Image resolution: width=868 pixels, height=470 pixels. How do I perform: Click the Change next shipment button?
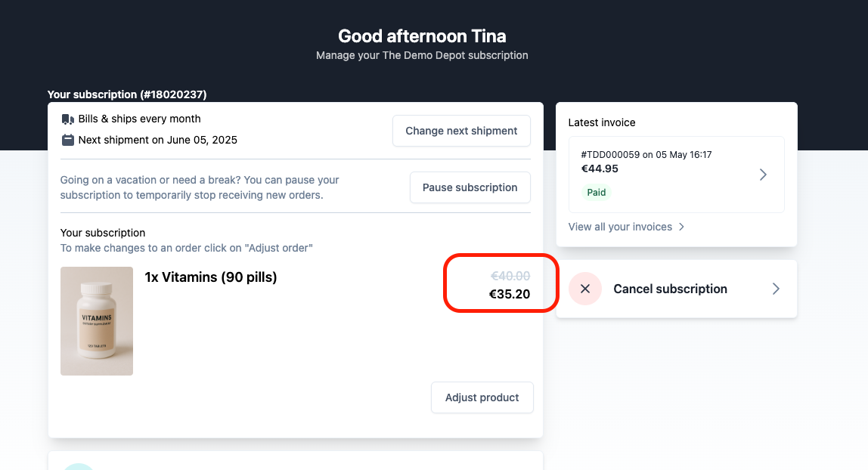pos(461,131)
